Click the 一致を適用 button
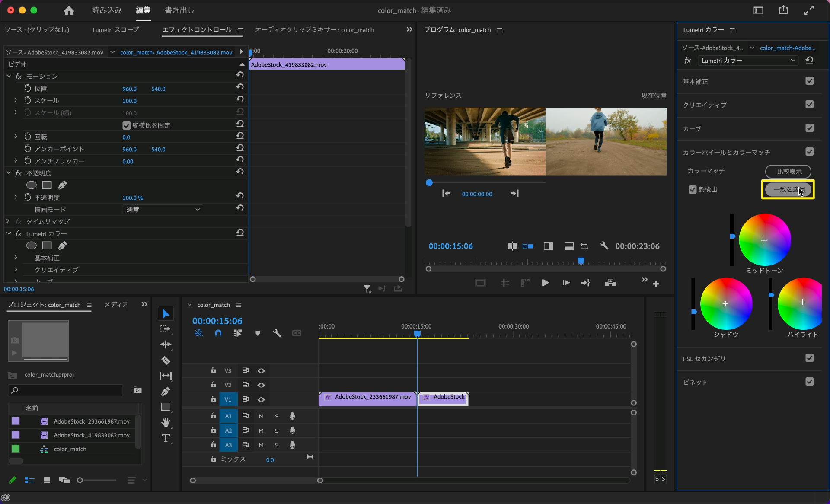This screenshot has width=830, height=504. coord(788,189)
